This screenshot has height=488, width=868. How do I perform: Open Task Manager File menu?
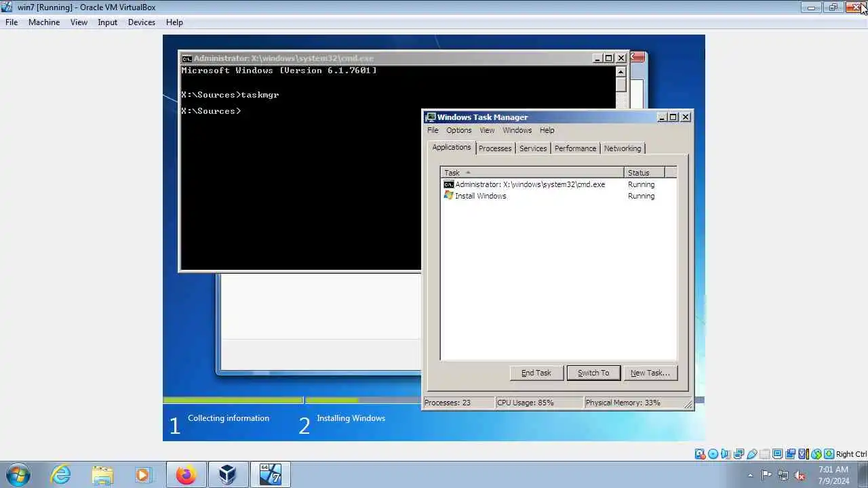point(433,130)
